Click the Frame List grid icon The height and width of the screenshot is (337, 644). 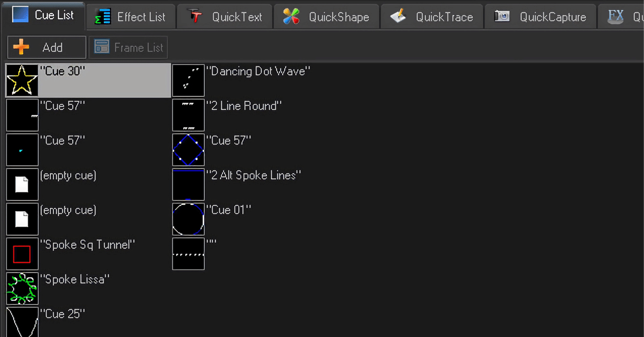tap(102, 47)
